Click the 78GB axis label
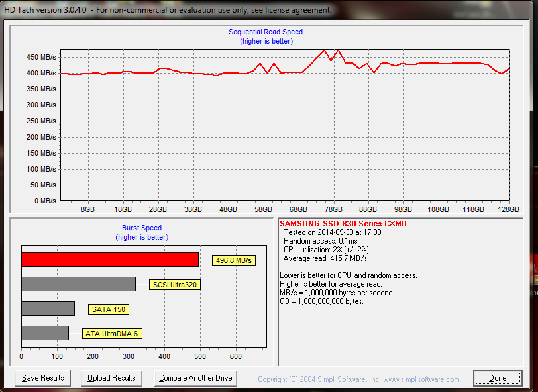 (x=333, y=209)
